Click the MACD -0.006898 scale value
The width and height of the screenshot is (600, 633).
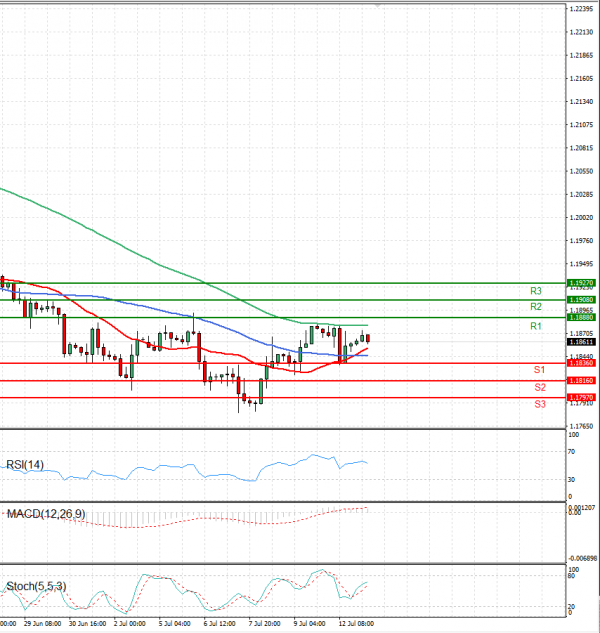tap(583, 558)
